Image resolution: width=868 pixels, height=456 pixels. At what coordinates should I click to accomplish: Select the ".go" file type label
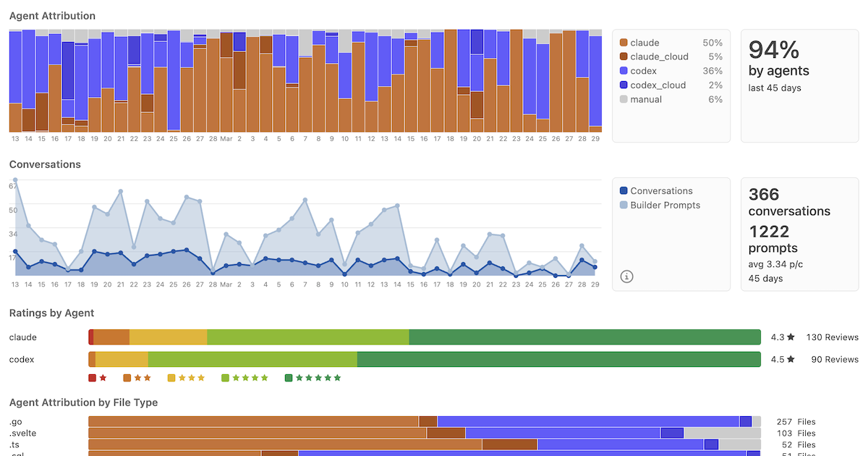pyautogui.click(x=17, y=421)
